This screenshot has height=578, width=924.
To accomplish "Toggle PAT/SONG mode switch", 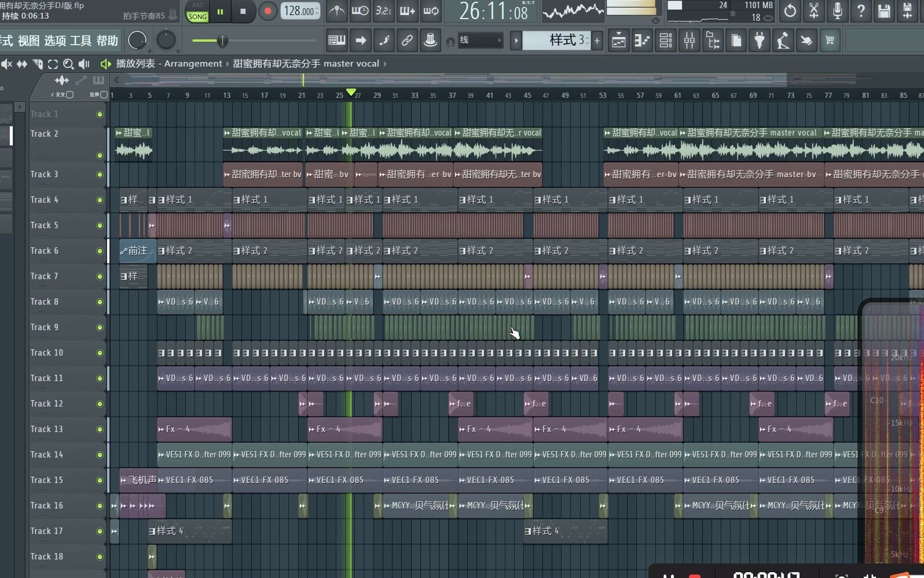I will pyautogui.click(x=197, y=12).
